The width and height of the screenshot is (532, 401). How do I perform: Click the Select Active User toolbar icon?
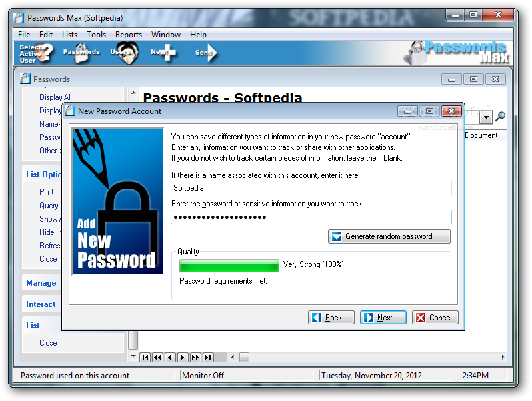[x=36, y=53]
